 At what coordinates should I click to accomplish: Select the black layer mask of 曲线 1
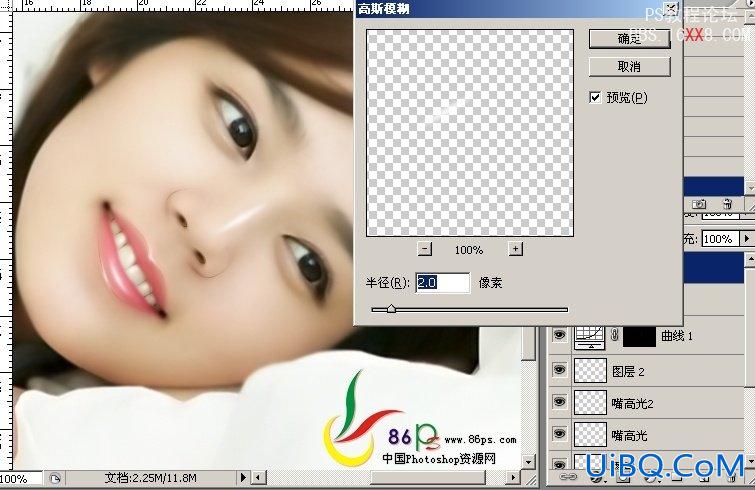click(639, 336)
